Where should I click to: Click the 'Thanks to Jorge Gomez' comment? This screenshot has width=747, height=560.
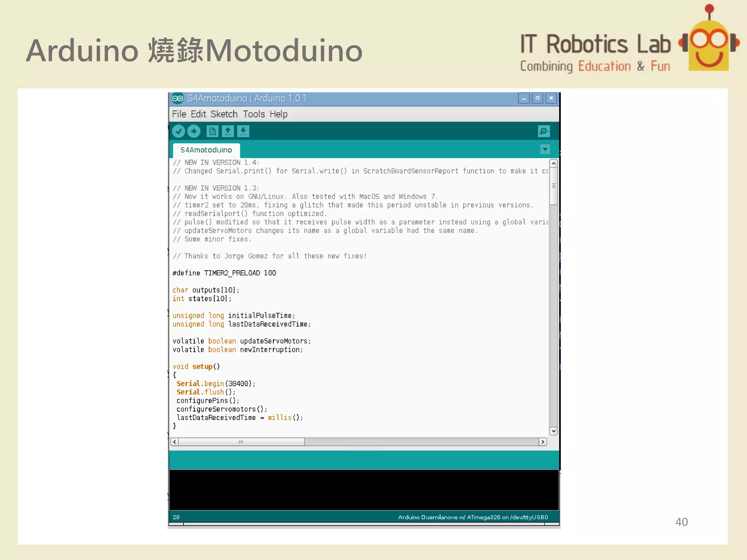coord(270,256)
